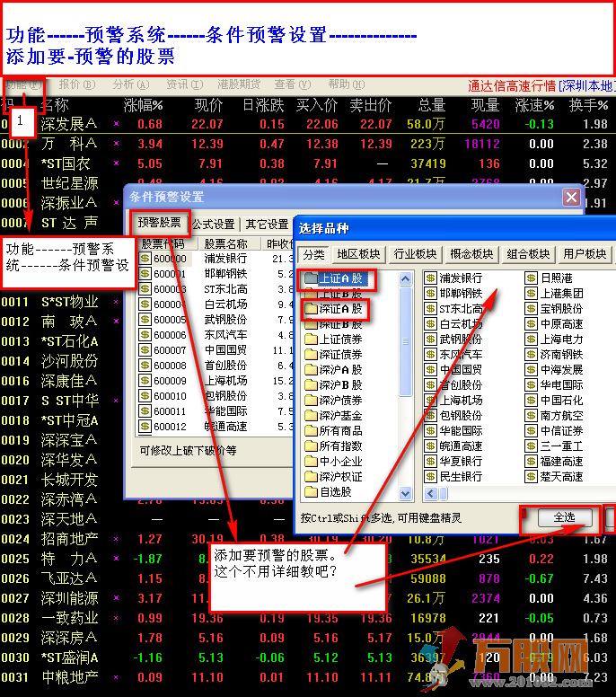Open the 资讯 menu
616x697 pixels.
(x=184, y=84)
